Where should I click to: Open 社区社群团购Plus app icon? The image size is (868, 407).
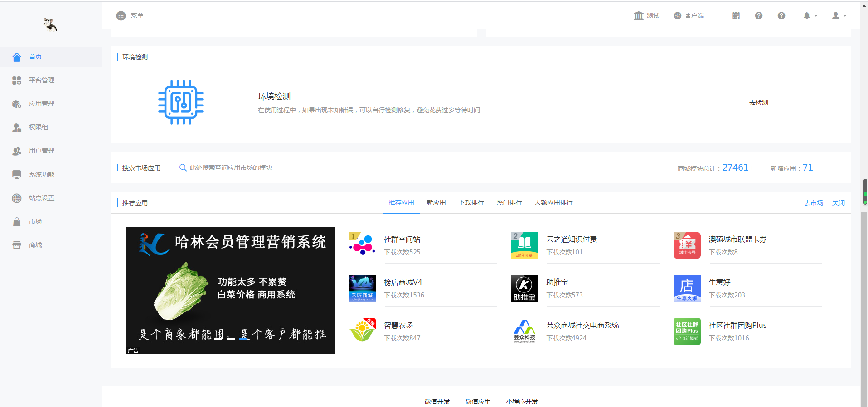[687, 331]
